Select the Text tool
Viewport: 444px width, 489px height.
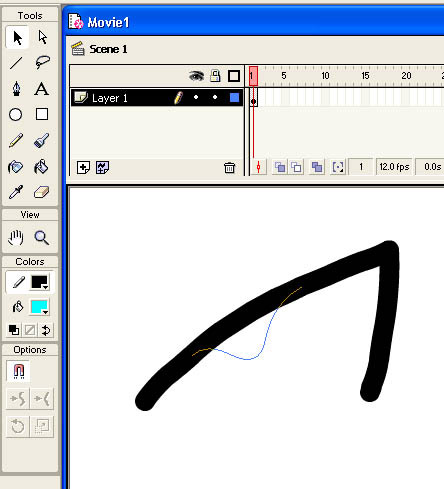coord(42,89)
